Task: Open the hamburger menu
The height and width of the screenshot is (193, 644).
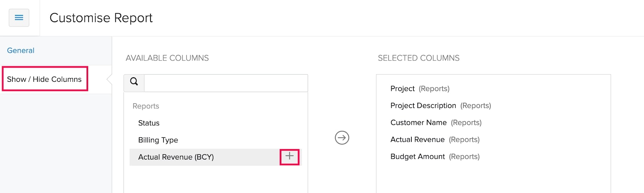Action: coord(19,18)
